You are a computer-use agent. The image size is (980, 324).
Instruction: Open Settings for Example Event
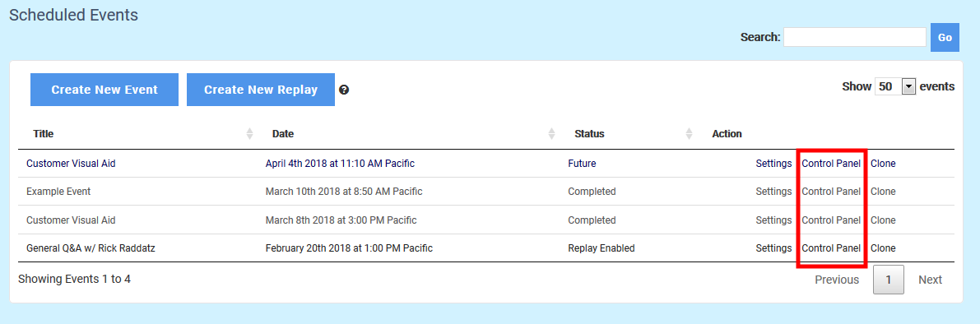773,192
